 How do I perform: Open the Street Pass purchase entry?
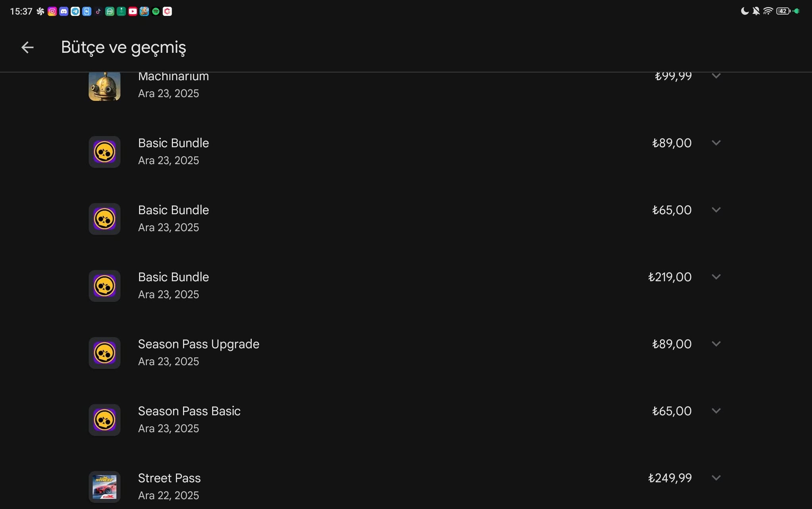tap(405, 487)
